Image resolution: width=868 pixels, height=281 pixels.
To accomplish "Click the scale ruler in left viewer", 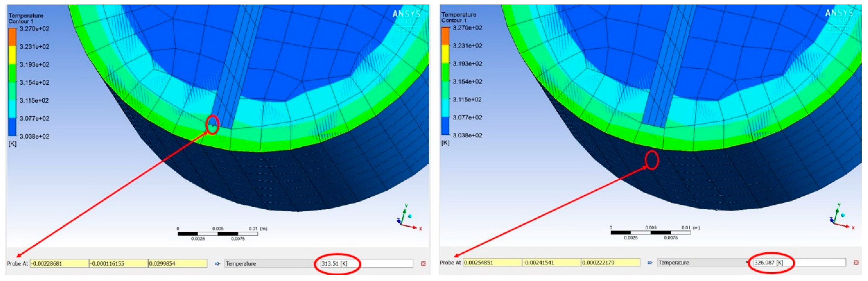I will (x=218, y=233).
